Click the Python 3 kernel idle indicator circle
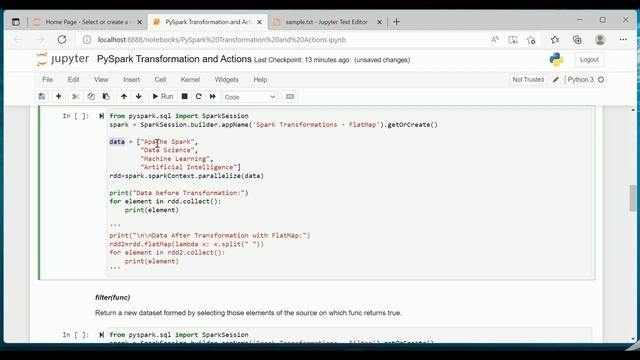This screenshot has width=640, height=360. click(x=601, y=80)
